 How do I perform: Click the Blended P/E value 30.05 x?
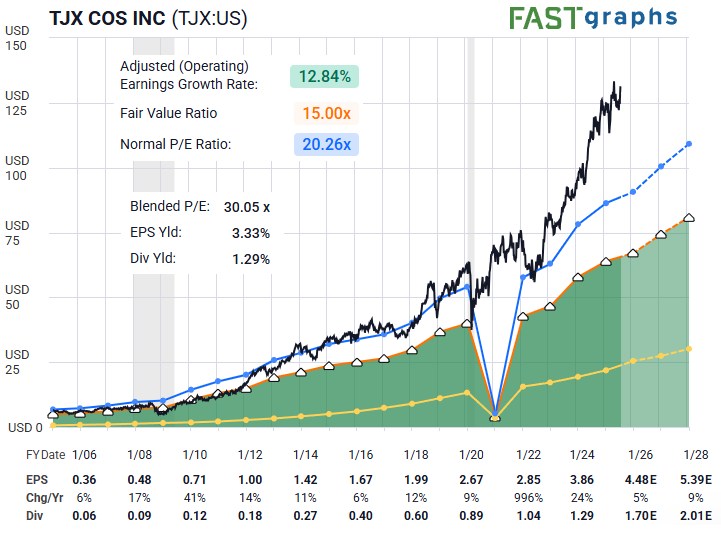[x=246, y=207]
